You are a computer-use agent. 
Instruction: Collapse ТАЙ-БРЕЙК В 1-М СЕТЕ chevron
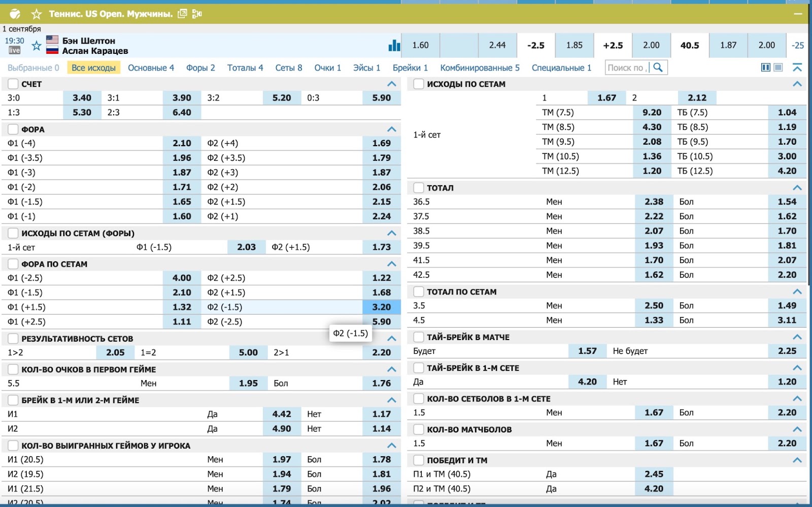pyautogui.click(x=797, y=368)
